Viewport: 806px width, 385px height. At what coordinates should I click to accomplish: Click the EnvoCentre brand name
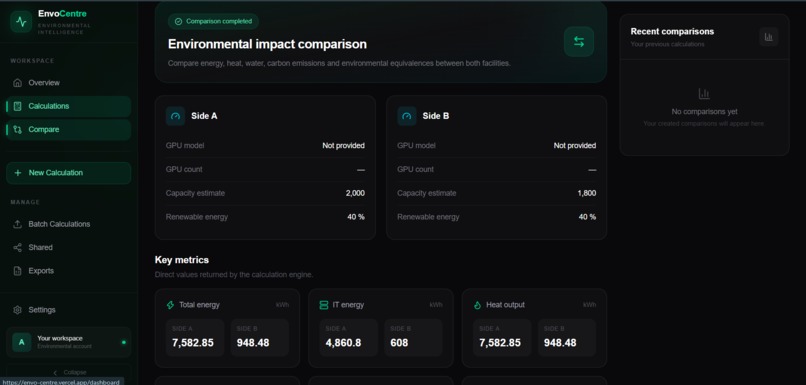pos(62,14)
